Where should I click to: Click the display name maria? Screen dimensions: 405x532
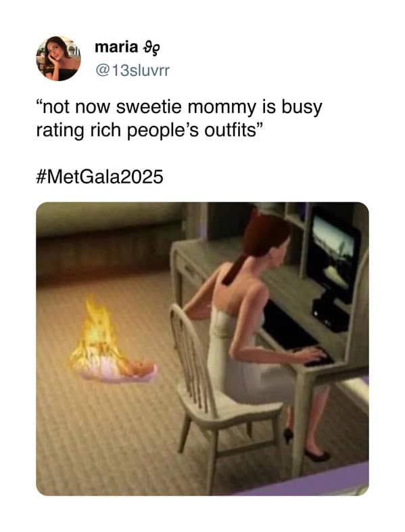116,47
